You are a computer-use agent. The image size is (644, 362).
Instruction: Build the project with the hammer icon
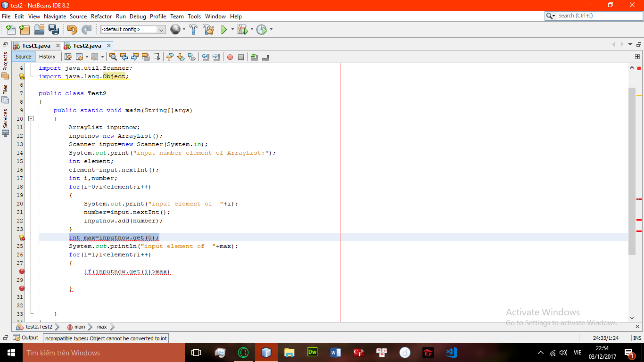(193, 30)
